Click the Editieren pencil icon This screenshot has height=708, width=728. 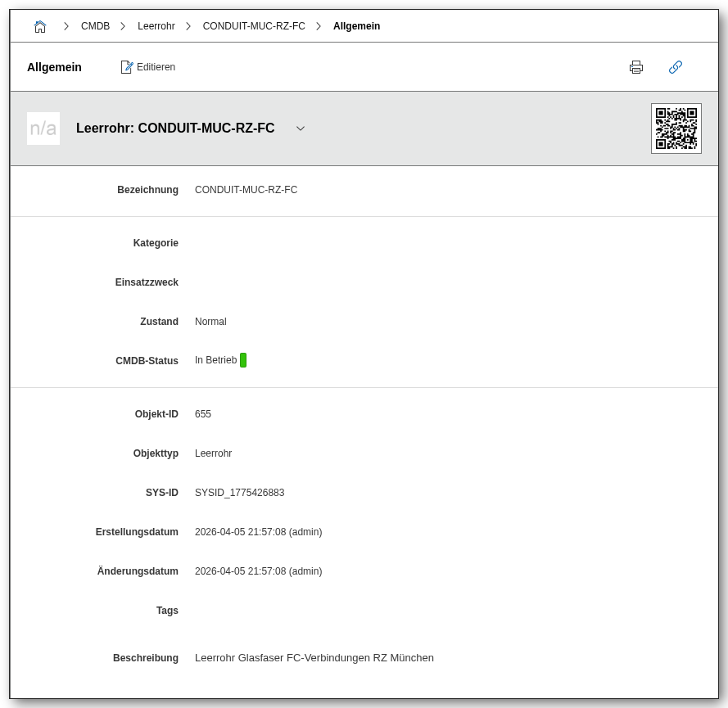pos(127,67)
